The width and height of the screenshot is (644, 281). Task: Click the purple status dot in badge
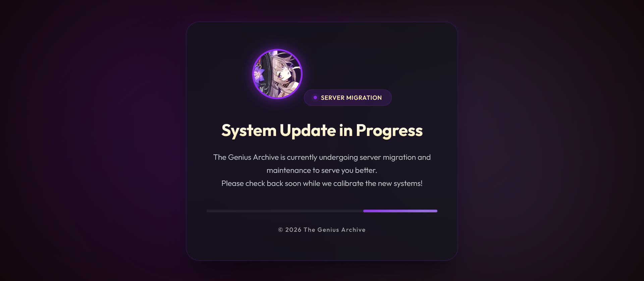click(x=315, y=97)
